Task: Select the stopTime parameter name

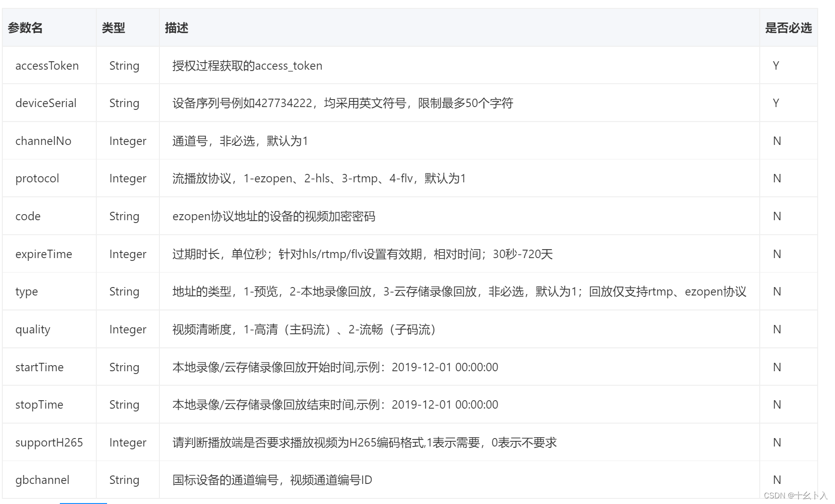Action: pos(39,405)
